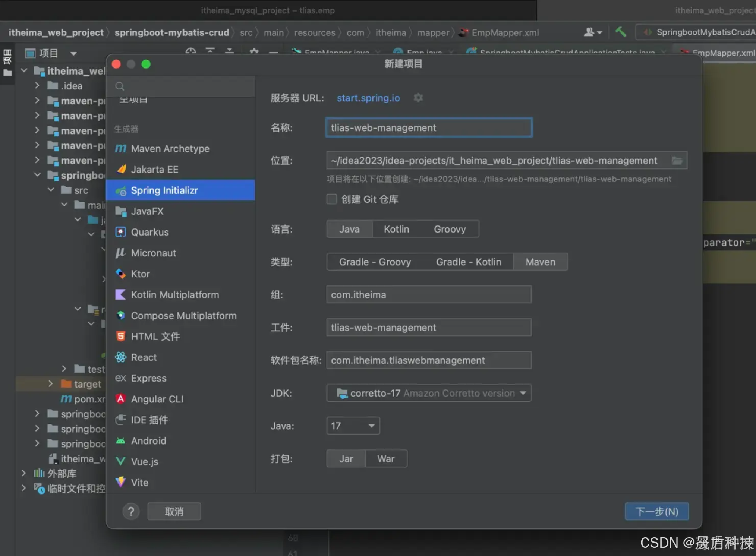Open server URL settings gear
This screenshot has height=556, width=756.
(418, 98)
